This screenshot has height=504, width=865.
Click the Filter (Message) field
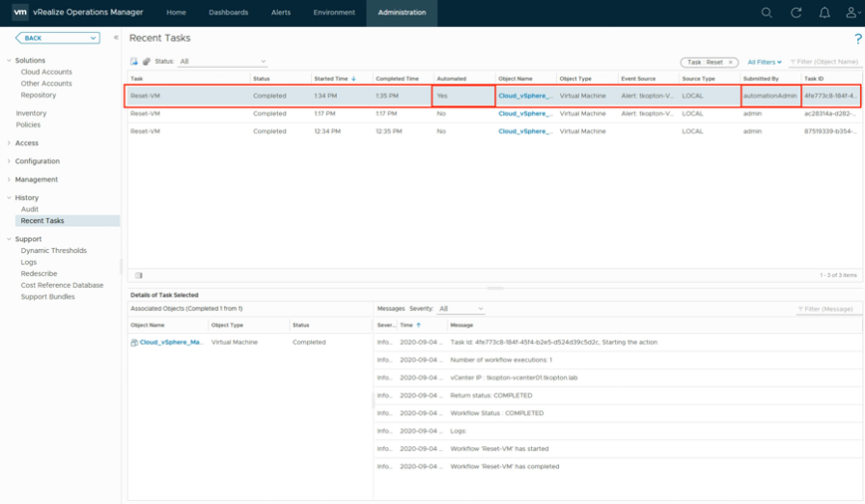[828, 309]
